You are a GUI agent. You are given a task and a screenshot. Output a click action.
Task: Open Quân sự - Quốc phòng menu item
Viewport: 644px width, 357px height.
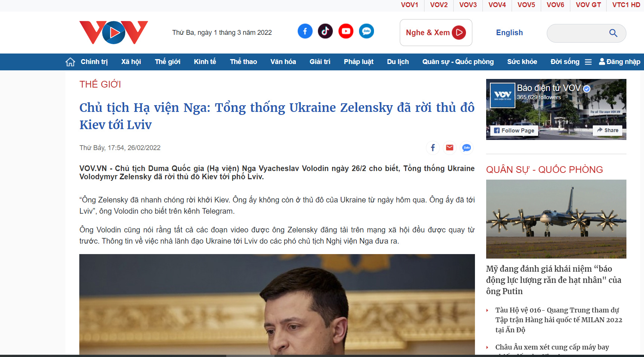point(458,62)
